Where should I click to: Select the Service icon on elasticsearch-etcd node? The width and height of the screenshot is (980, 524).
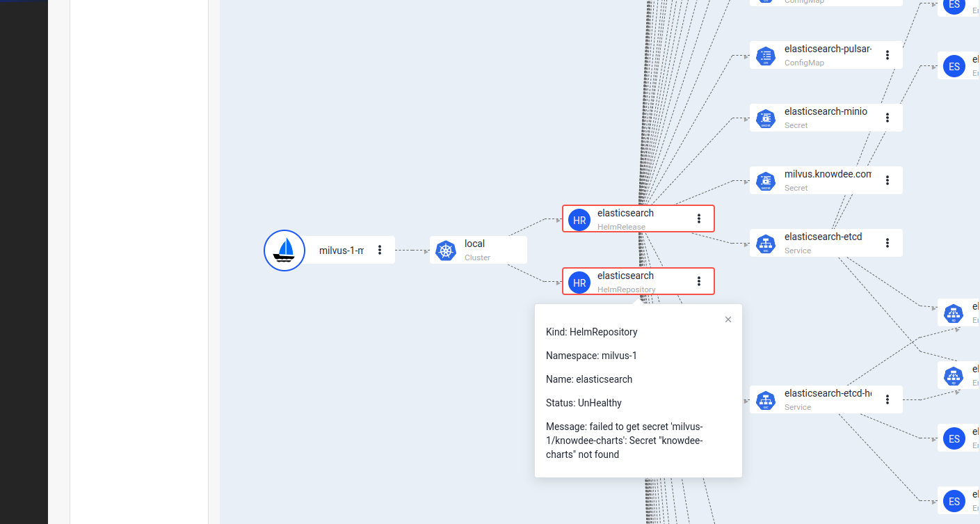[x=765, y=243]
